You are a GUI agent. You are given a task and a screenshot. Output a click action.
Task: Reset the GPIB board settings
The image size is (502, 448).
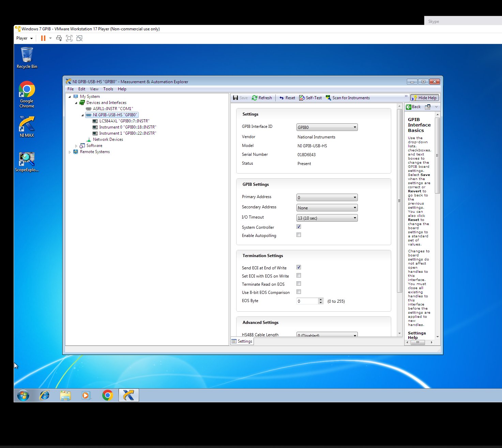pos(287,98)
